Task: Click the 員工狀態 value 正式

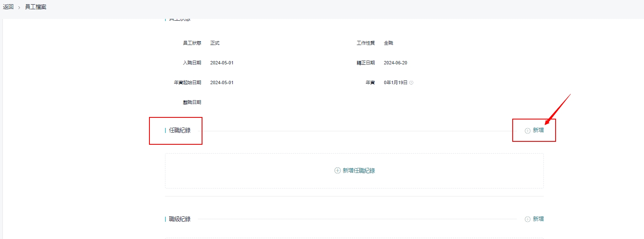Action: click(x=215, y=43)
